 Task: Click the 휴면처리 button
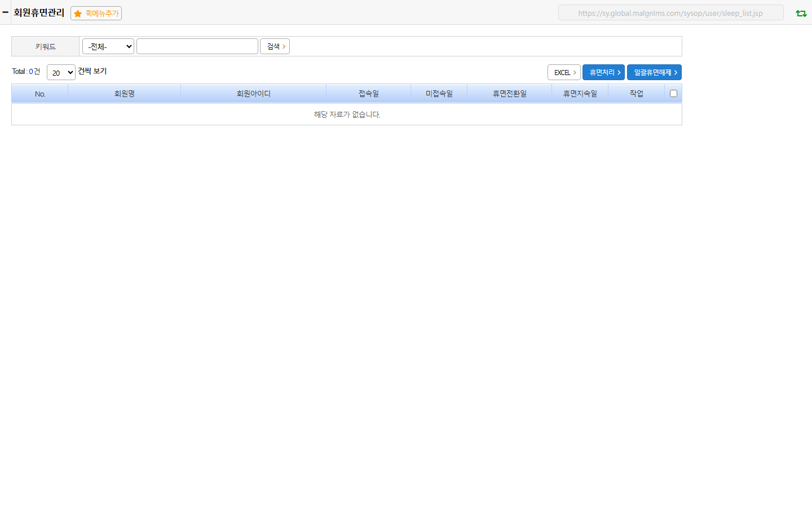pyautogui.click(x=603, y=72)
